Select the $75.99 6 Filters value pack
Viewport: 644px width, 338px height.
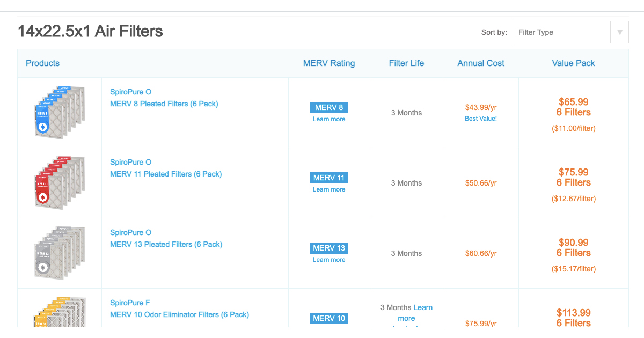click(x=574, y=177)
